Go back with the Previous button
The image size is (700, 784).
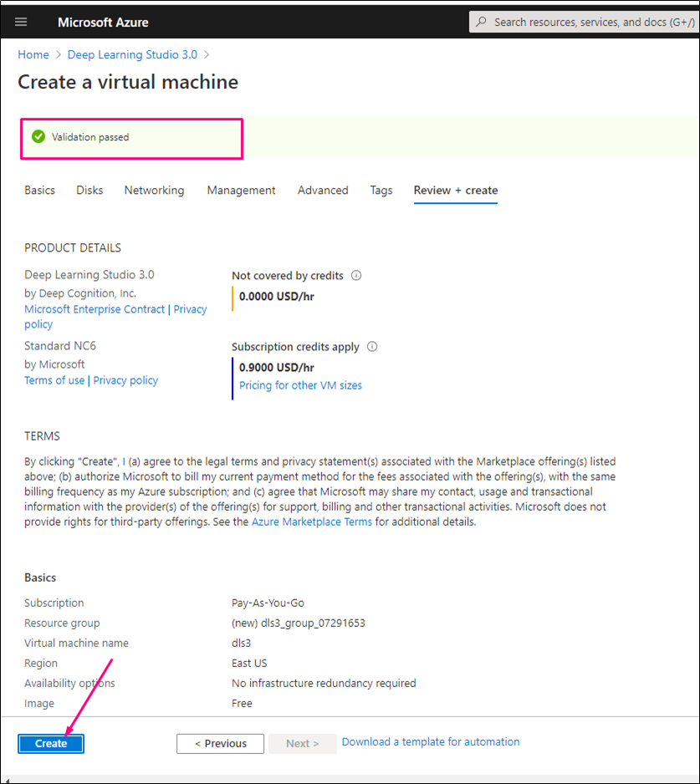point(220,744)
